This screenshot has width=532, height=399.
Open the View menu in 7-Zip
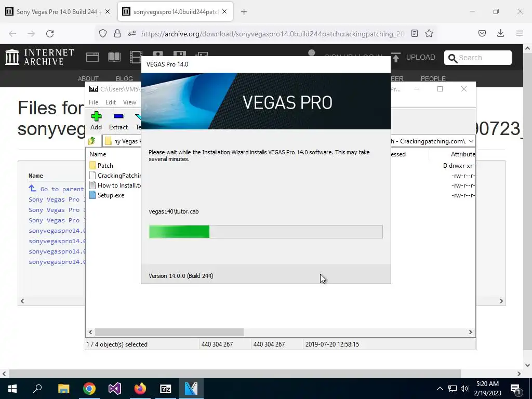tap(129, 102)
